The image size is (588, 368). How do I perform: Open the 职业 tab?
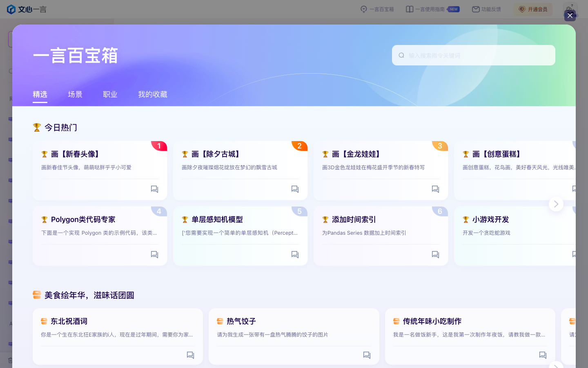pyautogui.click(x=110, y=94)
